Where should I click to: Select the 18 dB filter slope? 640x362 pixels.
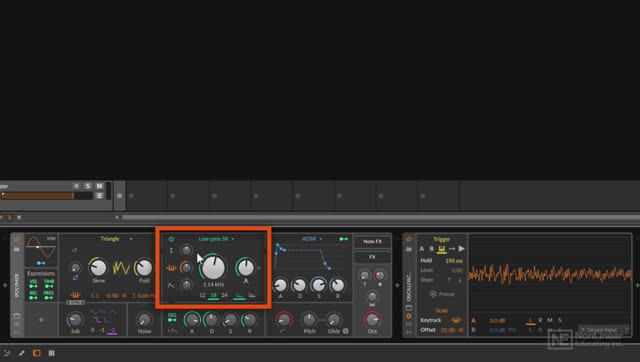point(213,295)
